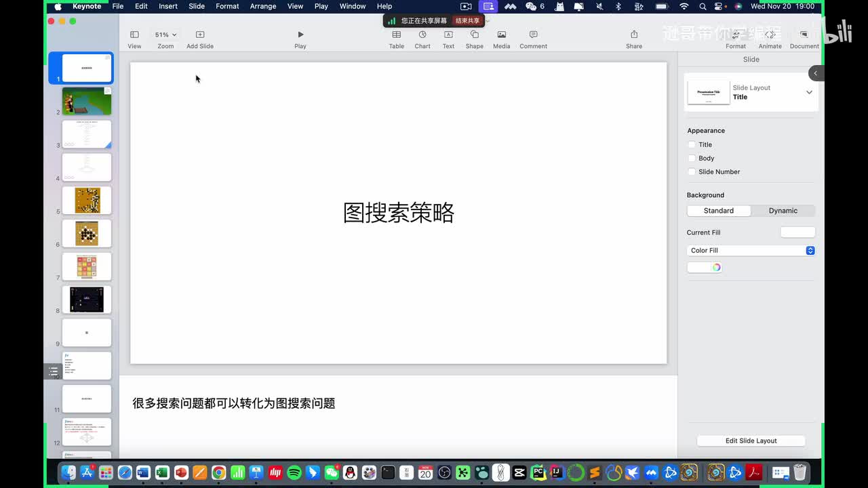The height and width of the screenshot is (488, 868).
Task: Open the Document inspector
Action: 804,35
